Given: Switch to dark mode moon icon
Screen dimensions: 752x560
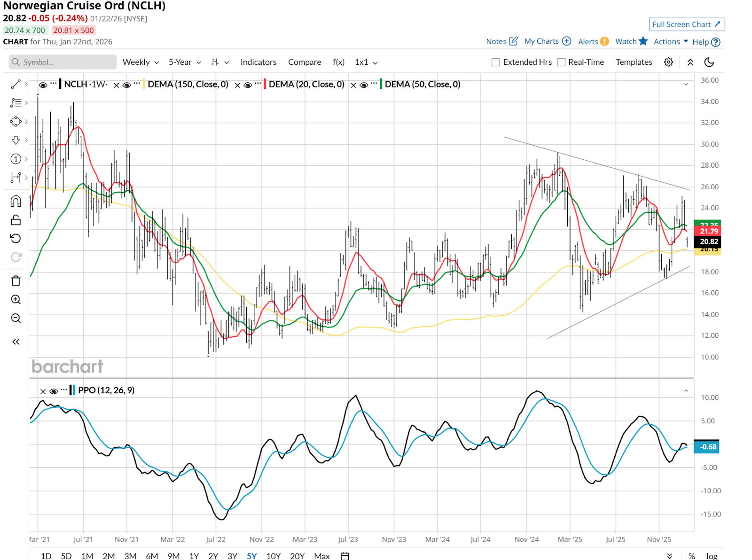Looking at the screenshot, I should click(709, 62).
